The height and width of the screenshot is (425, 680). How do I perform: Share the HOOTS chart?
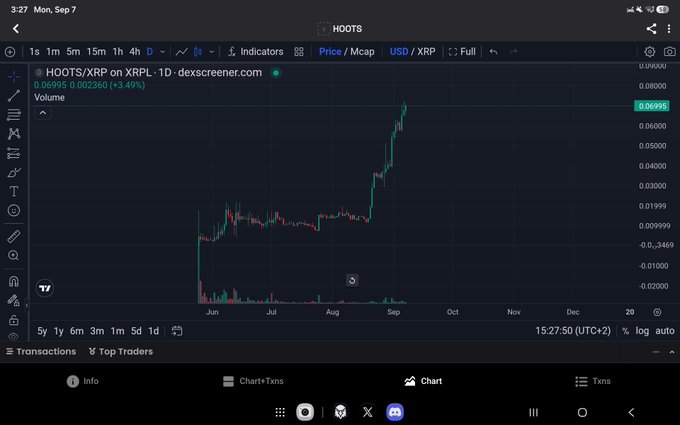tap(651, 29)
